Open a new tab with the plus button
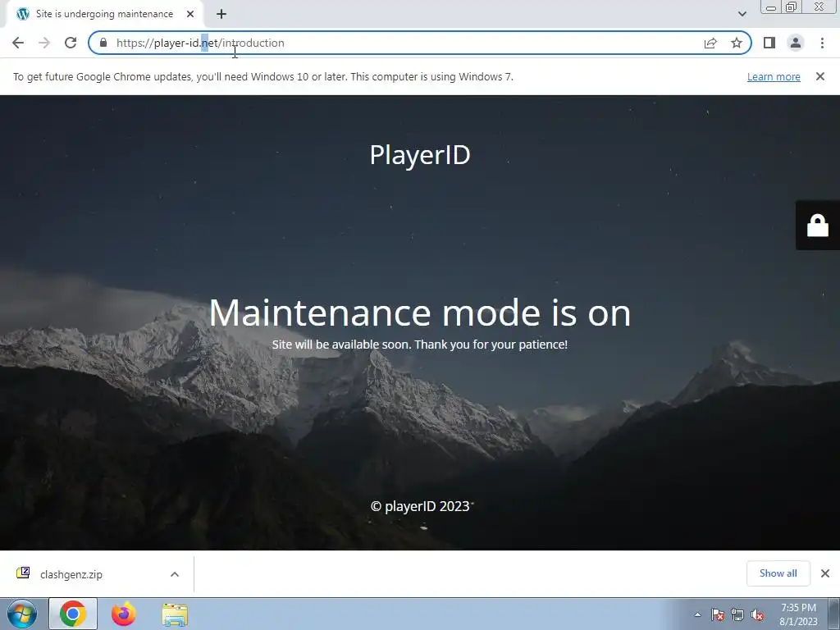840x630 pixels. (x=221, y=14)
